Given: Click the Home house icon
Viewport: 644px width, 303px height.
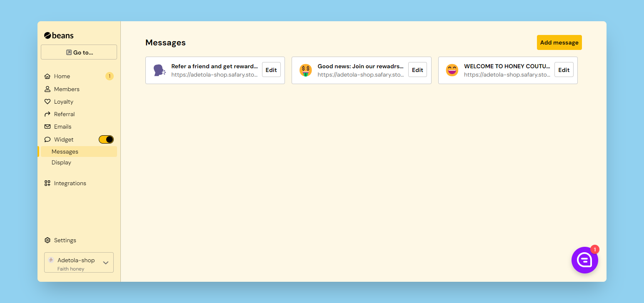Looking at the screenshot, I should click(47, 76).
